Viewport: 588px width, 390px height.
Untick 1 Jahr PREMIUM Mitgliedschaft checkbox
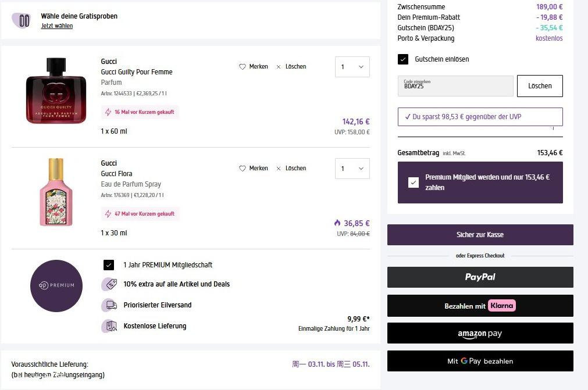[109, 265]
